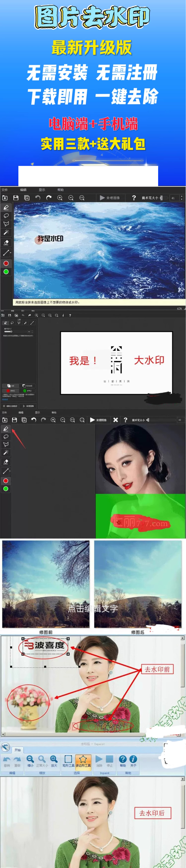
Task: Open the 文件 menu above the ocean image
Action: click(4, 190)
